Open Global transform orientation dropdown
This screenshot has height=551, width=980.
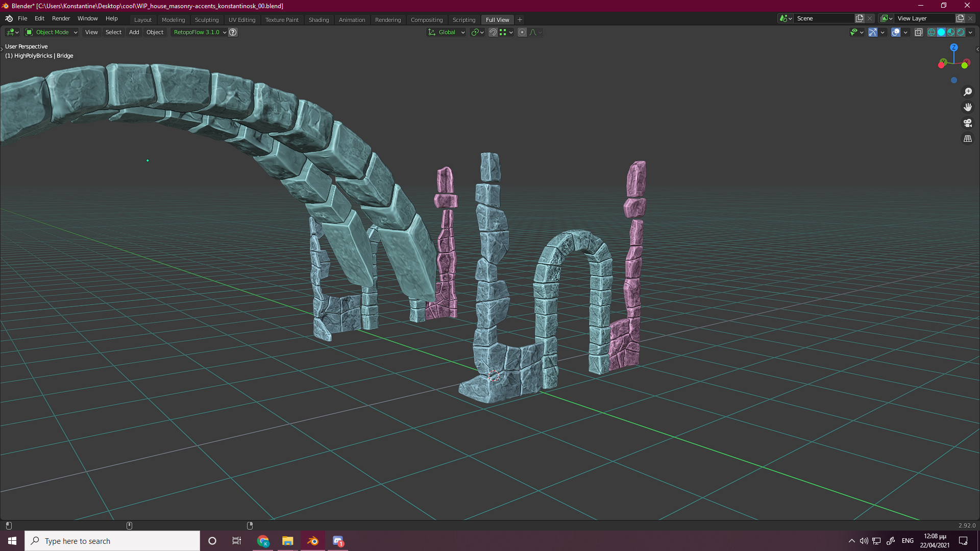447,32
